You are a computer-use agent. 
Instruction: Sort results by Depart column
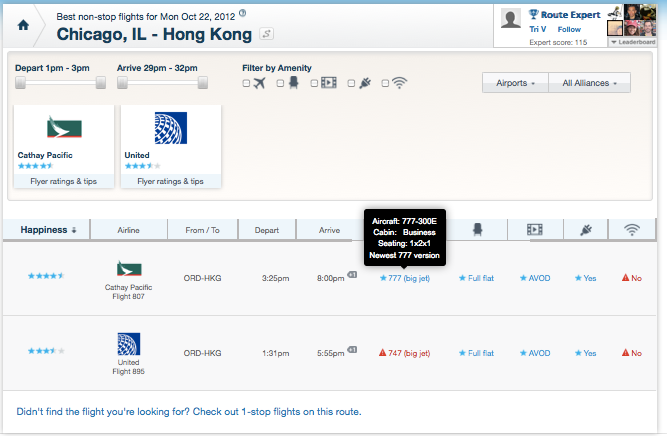pyautogui.click(x=267, y=230)
